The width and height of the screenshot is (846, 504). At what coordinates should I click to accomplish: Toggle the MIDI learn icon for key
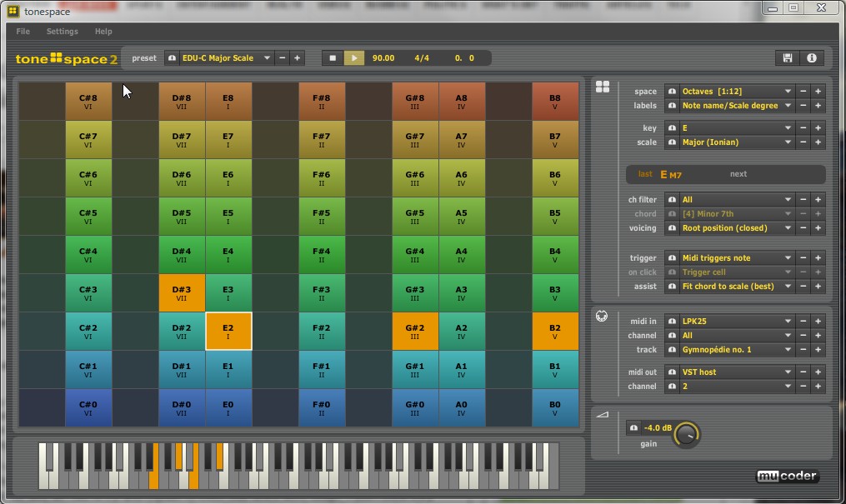coord(672,127)
